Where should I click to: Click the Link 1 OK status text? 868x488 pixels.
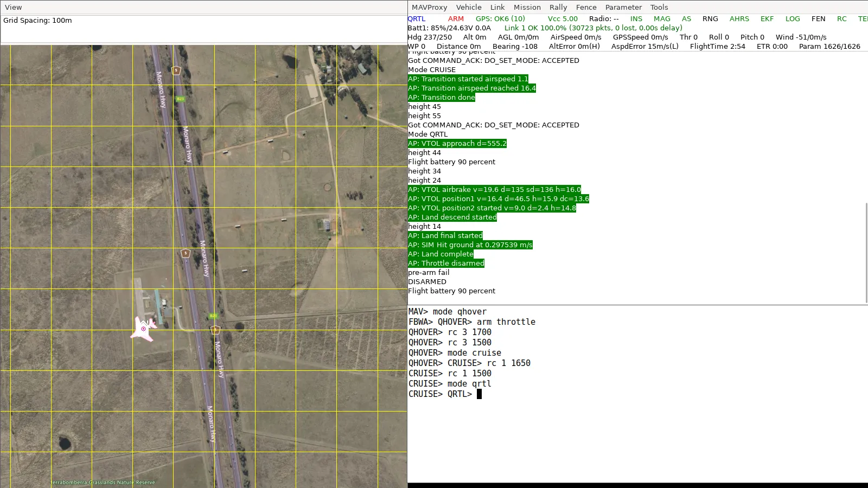pos(593,28)
